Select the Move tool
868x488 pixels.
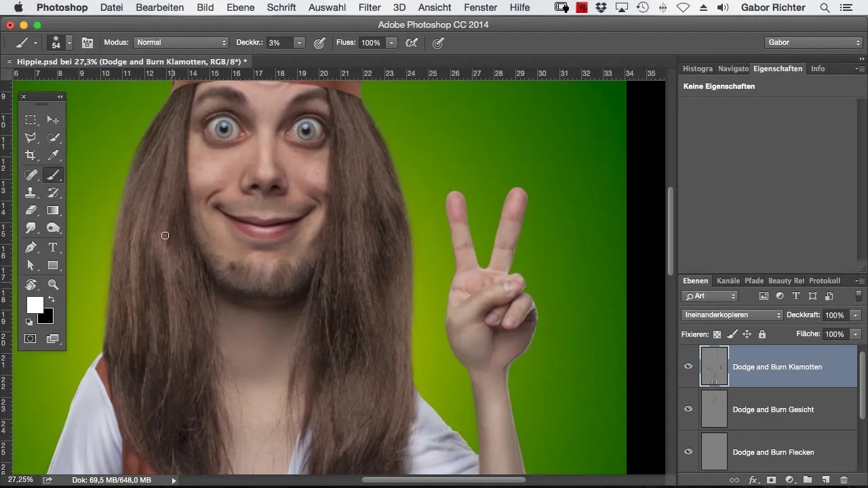(53, 120)
